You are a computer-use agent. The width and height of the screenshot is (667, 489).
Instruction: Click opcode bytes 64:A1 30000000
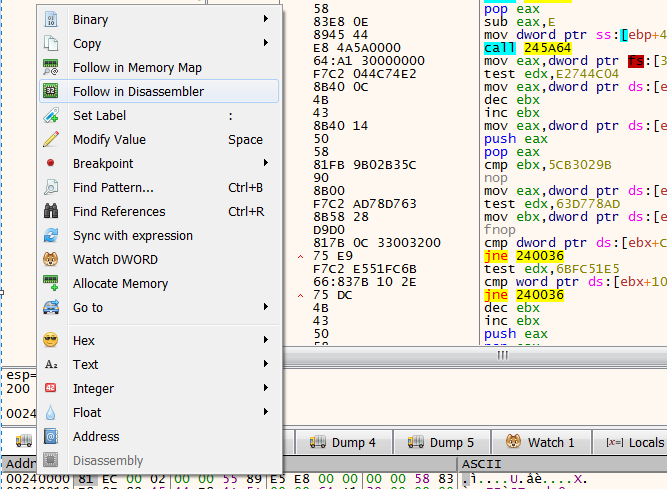click(x=369, y=61)
